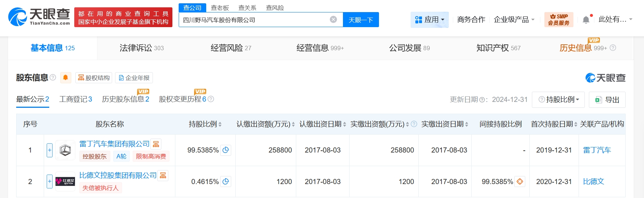Open pie chart icon beside 0.4615% share

(226, 181)
